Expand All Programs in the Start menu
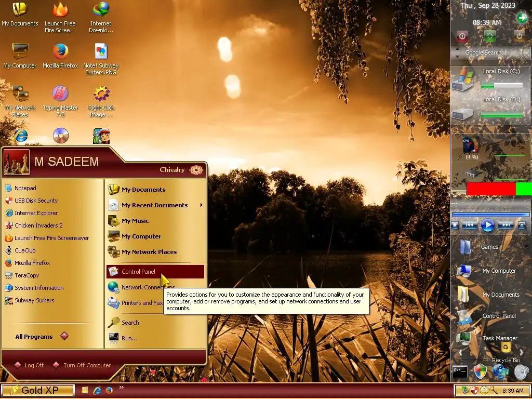This screenshot has width=532, height=399. coord(42,336)
